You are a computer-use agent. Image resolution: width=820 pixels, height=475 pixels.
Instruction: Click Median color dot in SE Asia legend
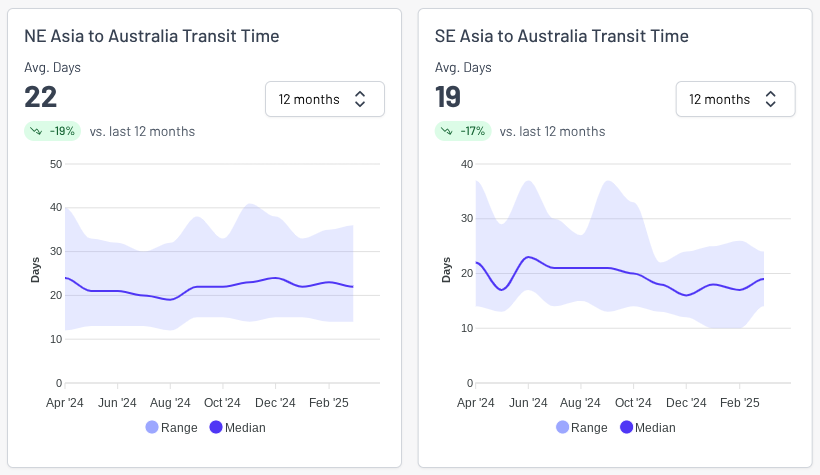click(x=627, y=427)
